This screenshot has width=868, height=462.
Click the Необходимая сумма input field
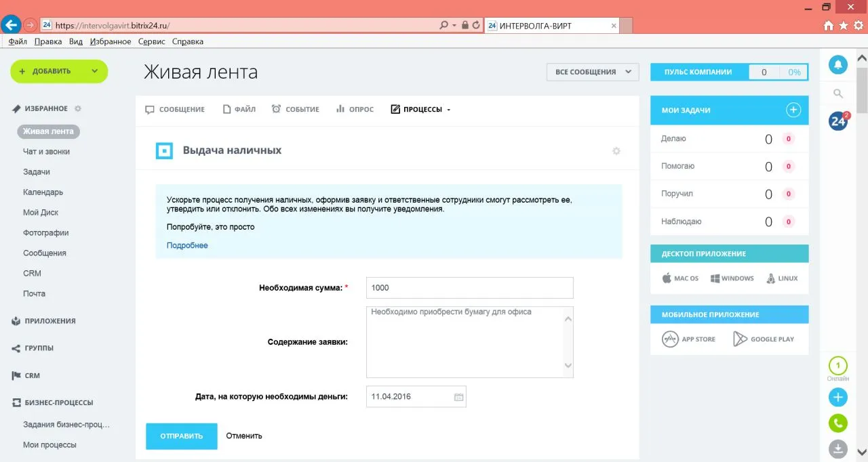point(469,287)
